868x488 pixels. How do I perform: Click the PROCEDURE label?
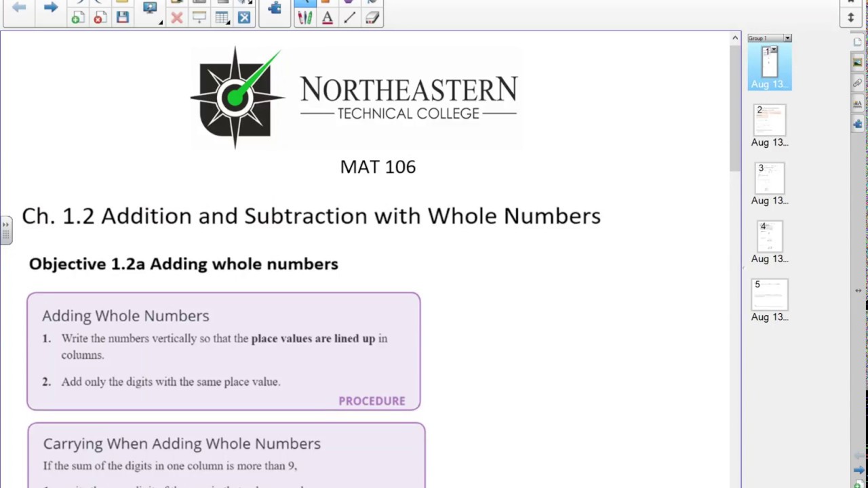(x=372, y=401)
